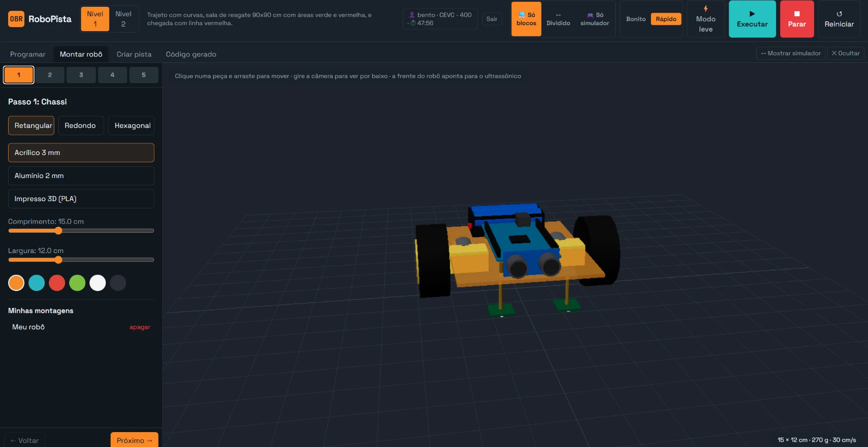Open the Código gerado tab
This screenshot has height=447, width=868.
191,54
